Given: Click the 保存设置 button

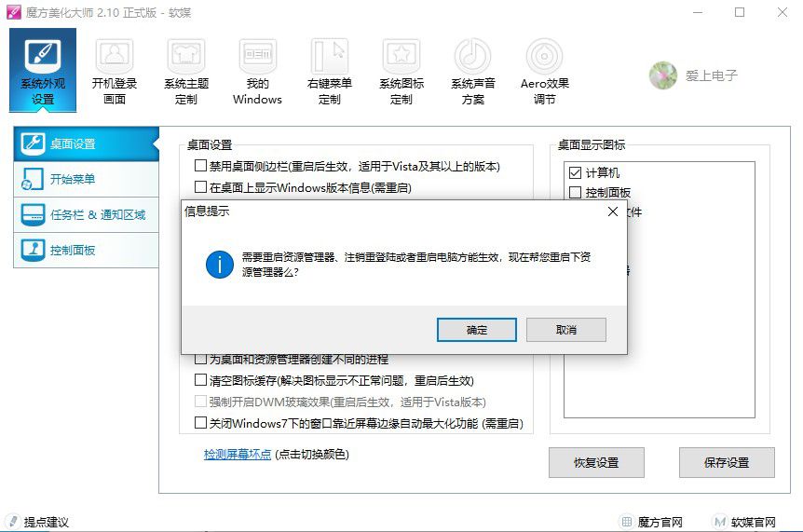Looking at the screenshot, I should coord(727,462).
